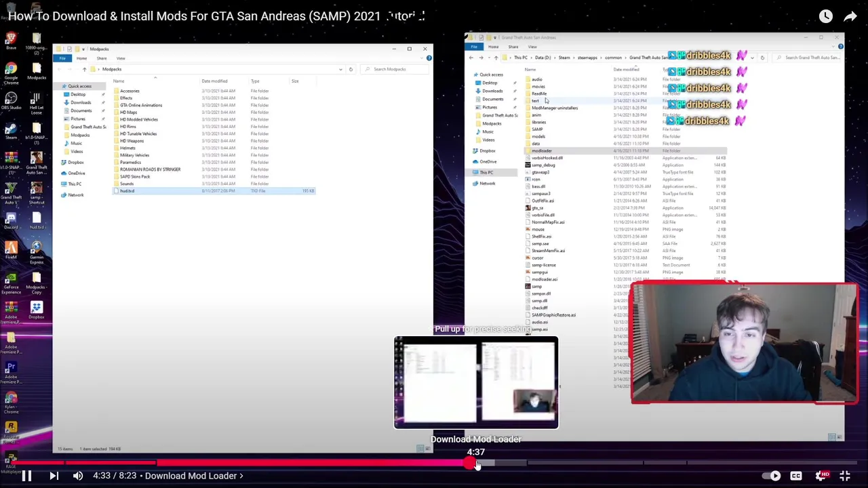The image size is (868, 488).
Task: Select the ROMANIAN ROADS BY STRINGER folder
Action: 150,169
